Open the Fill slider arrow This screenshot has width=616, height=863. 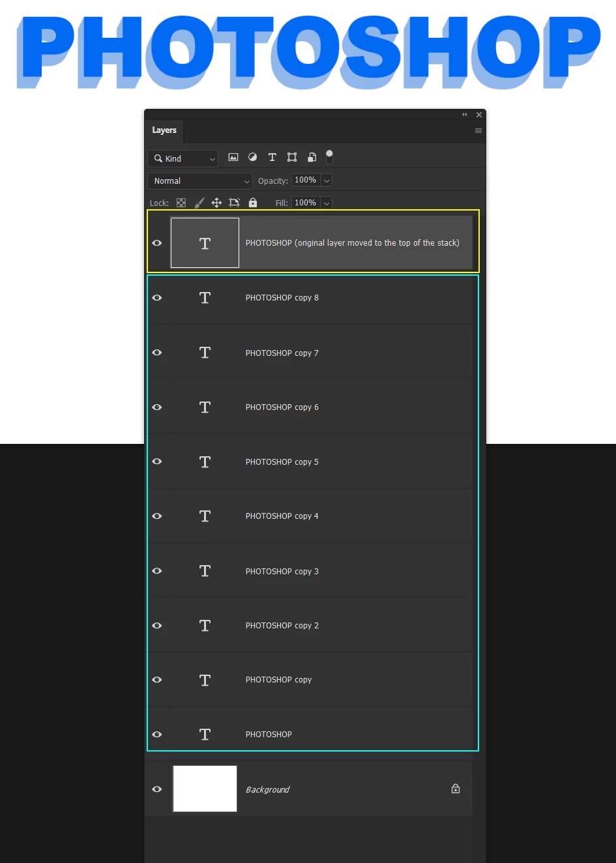click(x=327, y=203)
